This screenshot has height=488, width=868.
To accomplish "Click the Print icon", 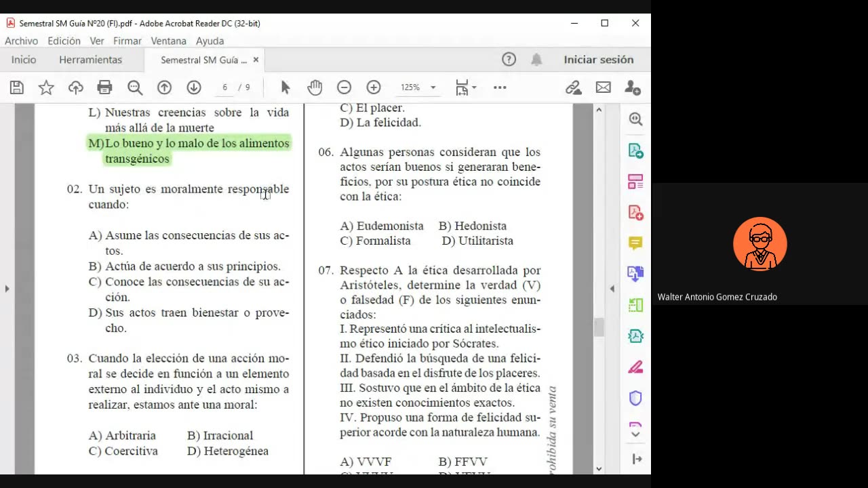I will click(104, 87).
